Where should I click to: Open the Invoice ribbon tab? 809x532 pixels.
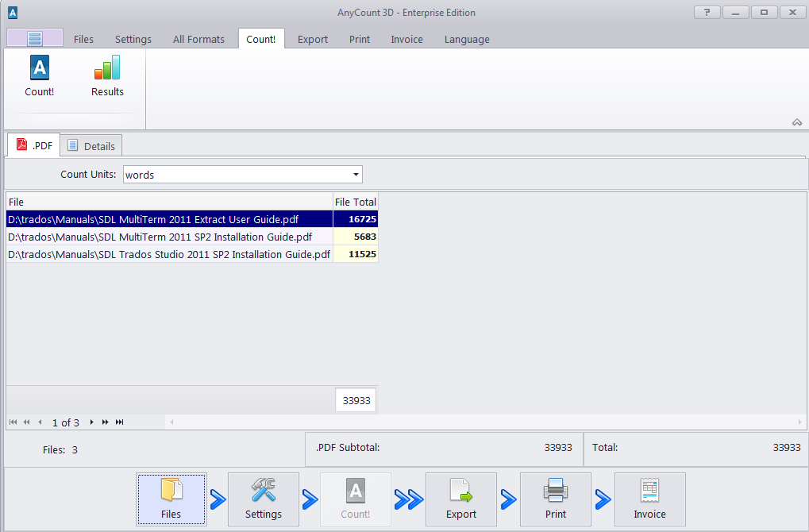pos(407,39)
